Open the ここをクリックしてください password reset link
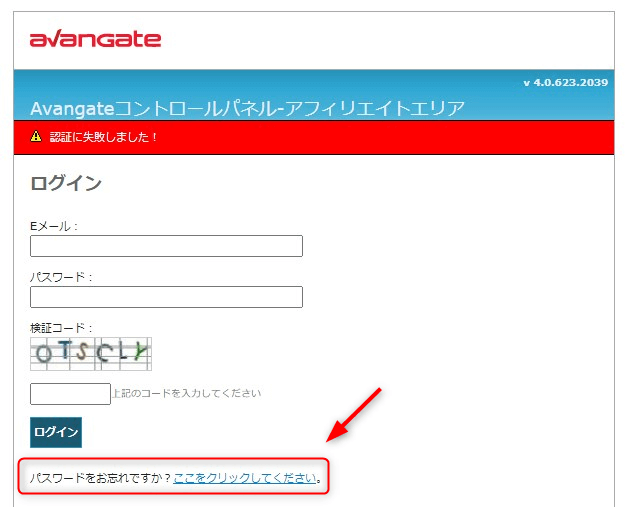 tap(245, 478)
